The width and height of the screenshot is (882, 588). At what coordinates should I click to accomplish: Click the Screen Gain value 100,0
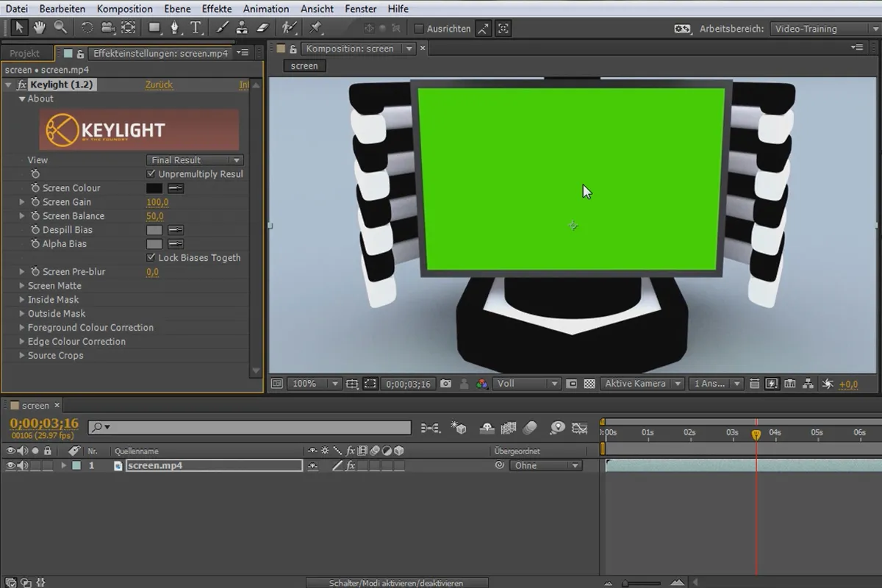pyautogui.click(x=157, y=202)
